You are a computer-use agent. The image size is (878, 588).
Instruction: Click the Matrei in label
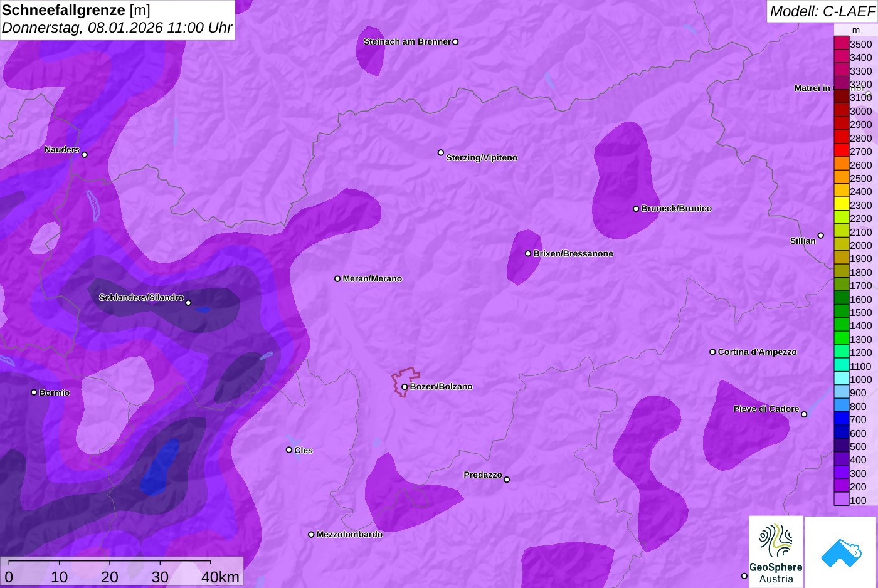812,88
